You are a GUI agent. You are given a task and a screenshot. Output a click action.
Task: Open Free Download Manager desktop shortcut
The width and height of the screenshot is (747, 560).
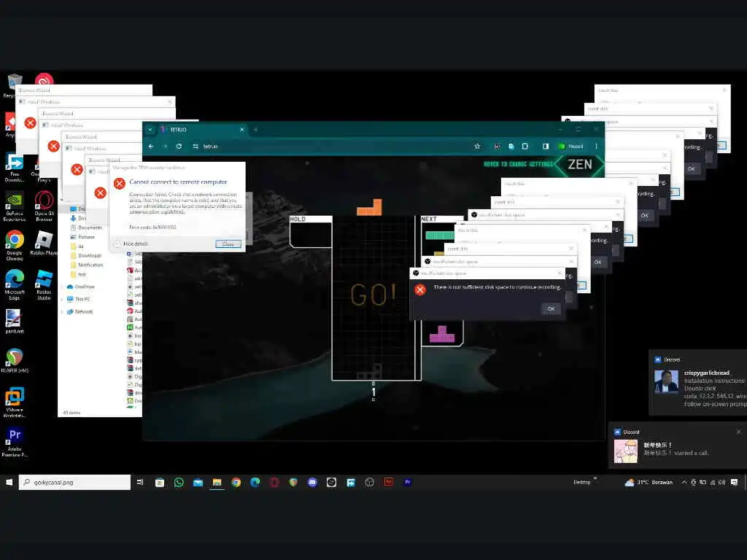(x=15, y=168)
